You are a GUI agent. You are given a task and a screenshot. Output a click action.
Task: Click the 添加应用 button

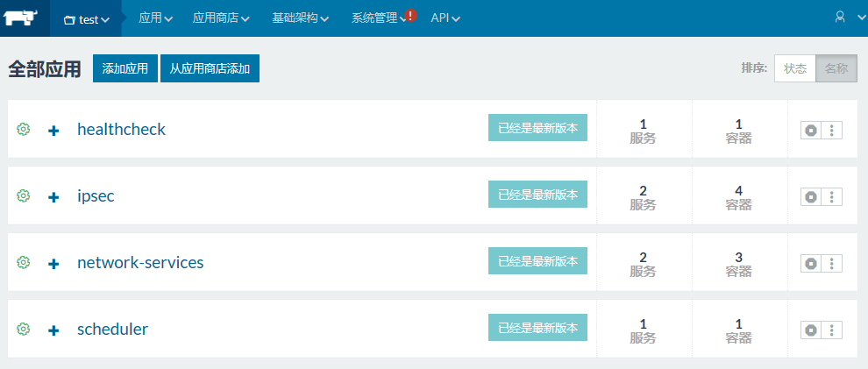click(x=125, y=68)
